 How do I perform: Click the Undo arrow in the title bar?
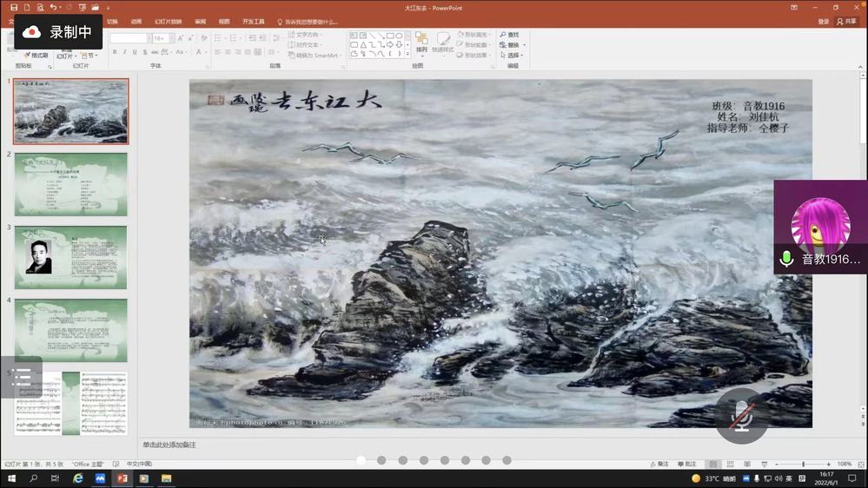point(53,7)
